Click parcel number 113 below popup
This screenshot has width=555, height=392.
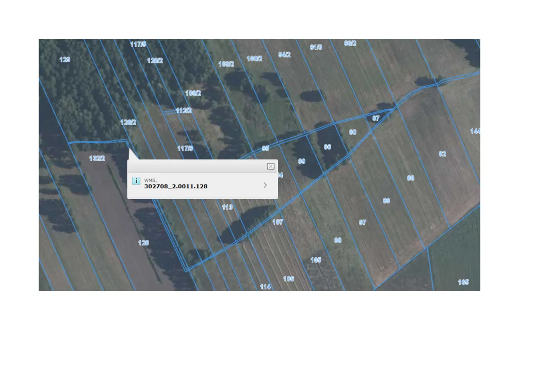[x=227, y=207]
